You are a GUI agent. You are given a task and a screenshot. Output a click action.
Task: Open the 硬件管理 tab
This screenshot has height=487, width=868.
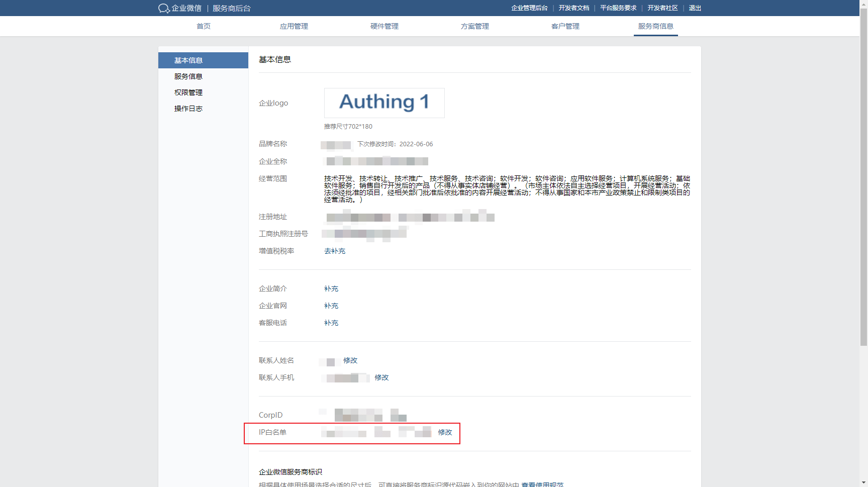384,26
